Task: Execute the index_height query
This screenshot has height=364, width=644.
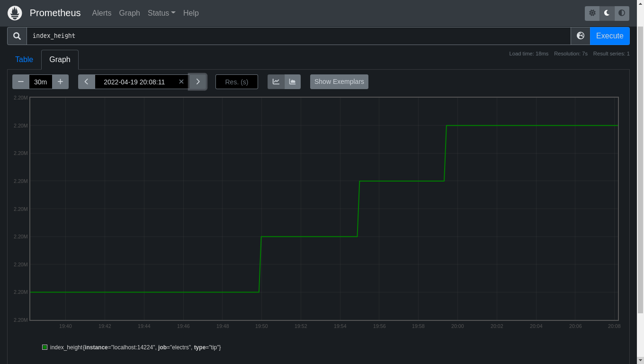Action: pos(610,36)
